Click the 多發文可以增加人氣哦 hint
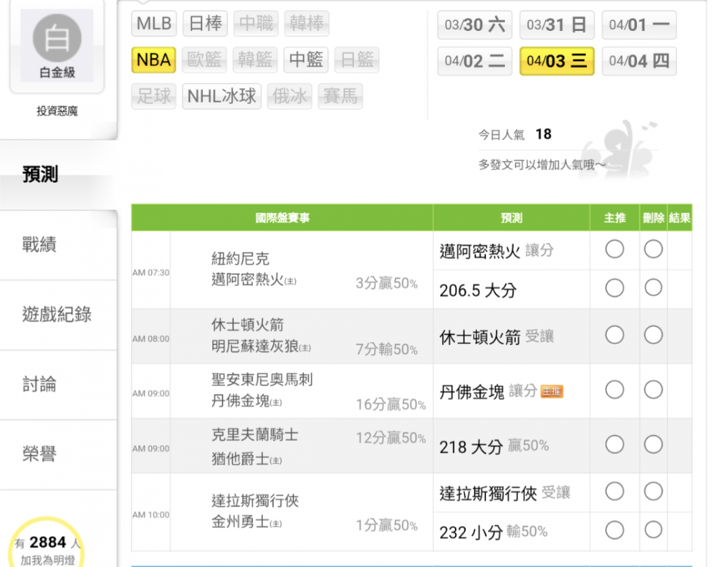The image size is (728, 567). [x=542, y=165]
